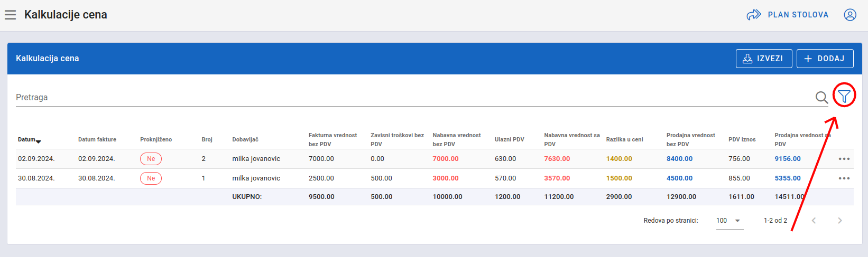
Task: Go to Plan stolova
Action: click(x=788, y=15)
